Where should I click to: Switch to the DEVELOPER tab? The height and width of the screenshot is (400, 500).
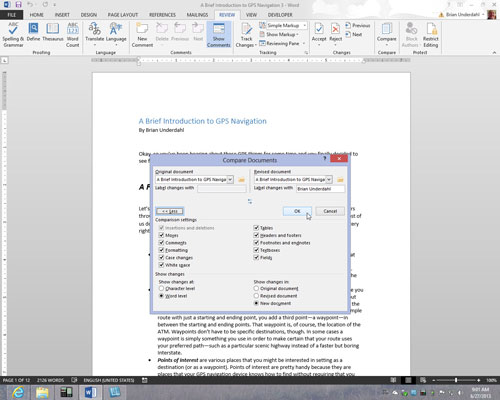point(280,15)
